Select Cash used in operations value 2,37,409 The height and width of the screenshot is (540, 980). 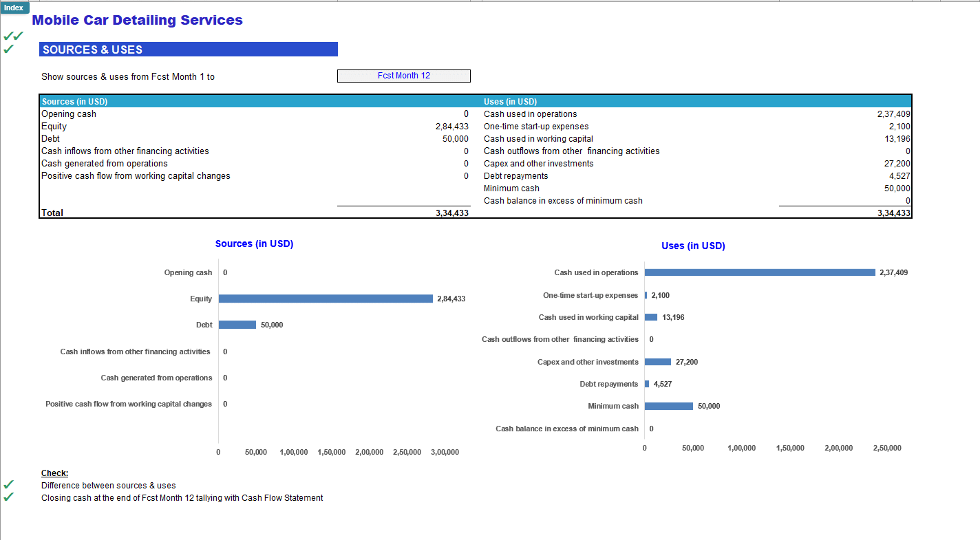[x=893, y=114]
